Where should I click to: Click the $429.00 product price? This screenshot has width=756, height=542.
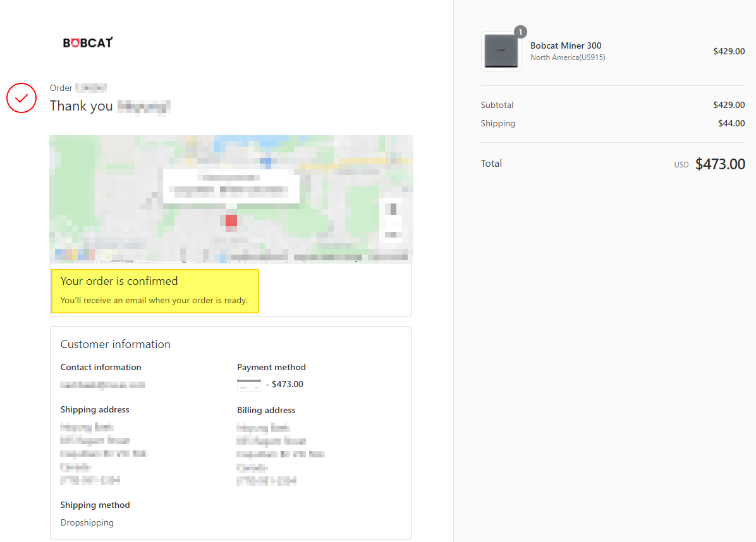[x=729, y=51]
